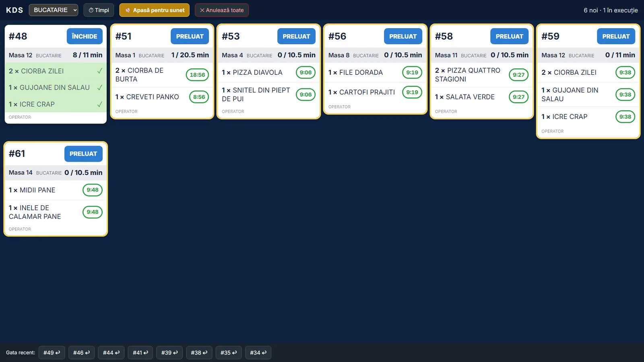Restore recent order #49
Image resolution: width=644 pixels, height=362 pixels.
(x=52, y=353)
